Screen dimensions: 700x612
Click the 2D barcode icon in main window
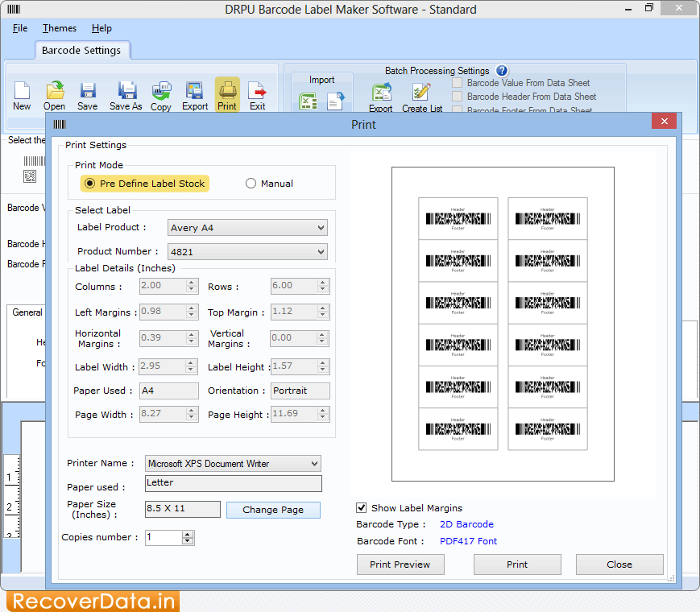(x=30, y=176)
